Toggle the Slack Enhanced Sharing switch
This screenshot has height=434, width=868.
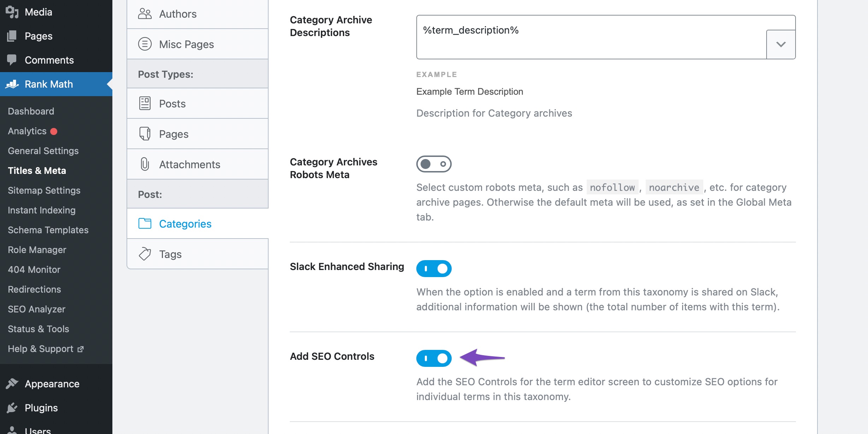(433, 269)
